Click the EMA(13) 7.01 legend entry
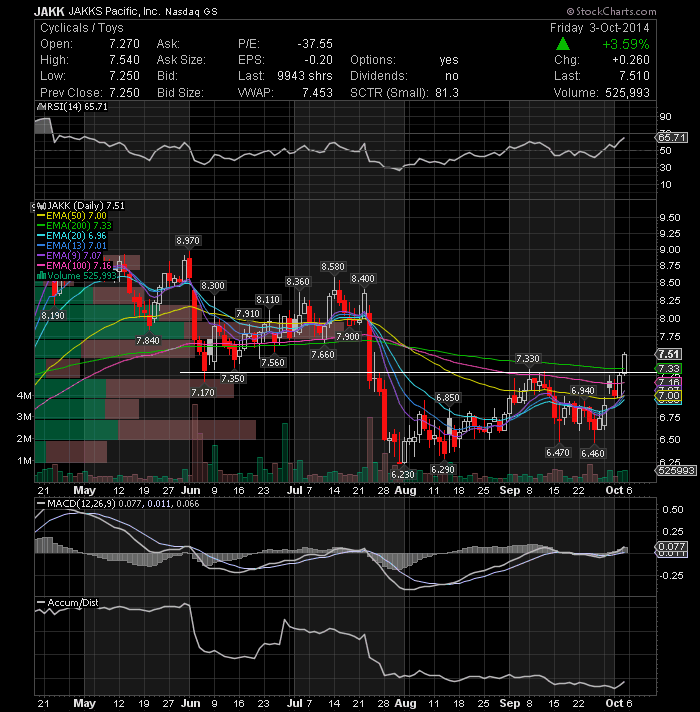The height and width of the screenshot is (712, 700). point(72,246)
